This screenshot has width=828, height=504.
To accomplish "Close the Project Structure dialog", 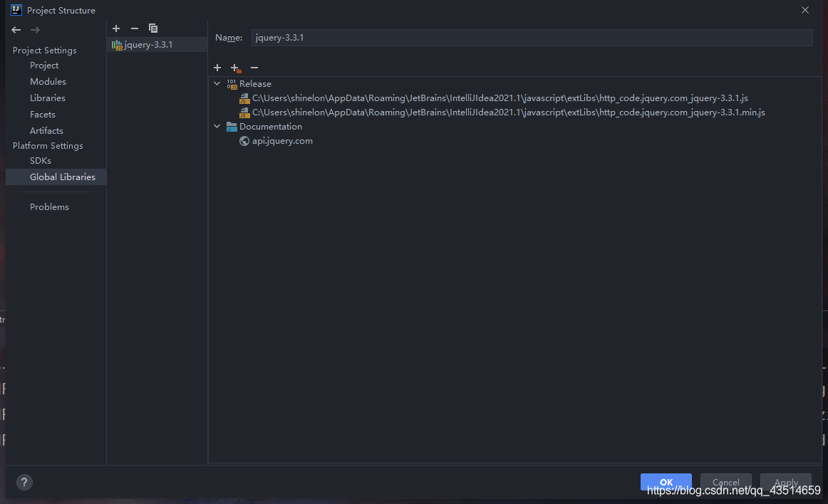I will click(x=804, y=10).
